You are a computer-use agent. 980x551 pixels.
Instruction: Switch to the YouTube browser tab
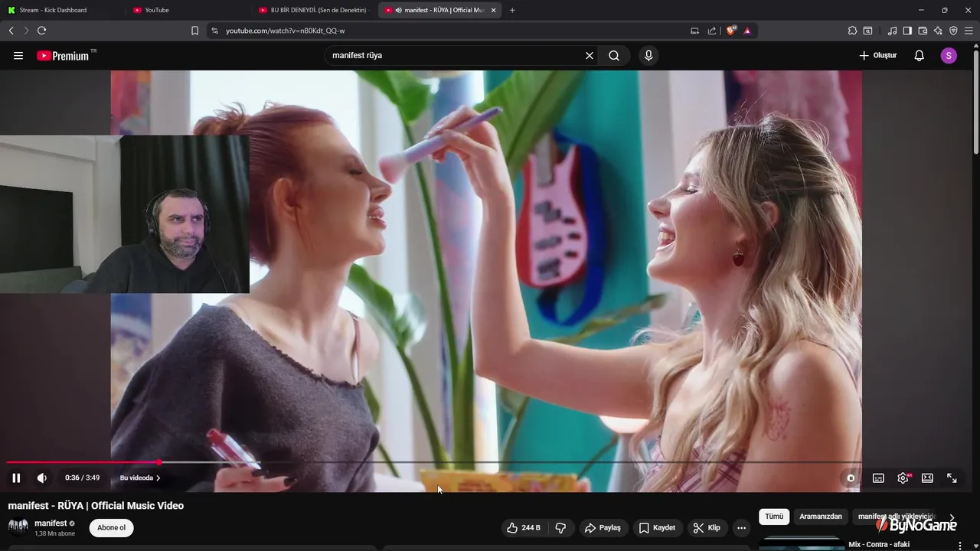(x=188, y=10)
